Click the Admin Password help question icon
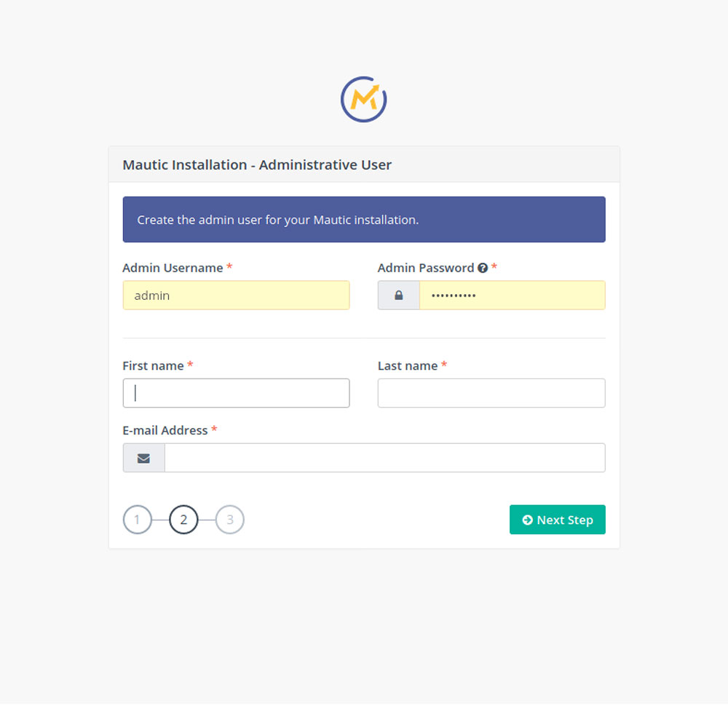Image resolution: width=728 pixels, height=706 pixels. pyautogui.click(x=482, y=268)
